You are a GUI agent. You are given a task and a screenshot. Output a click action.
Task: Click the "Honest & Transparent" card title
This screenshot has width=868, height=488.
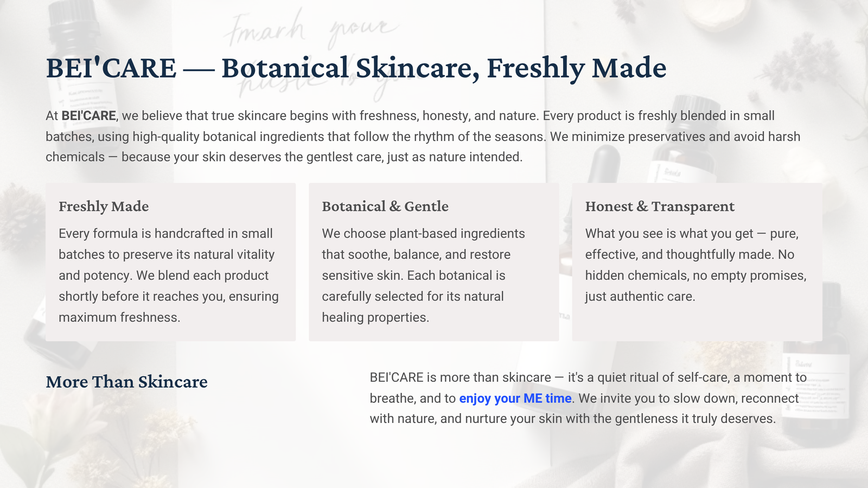[x=659, y=207]
